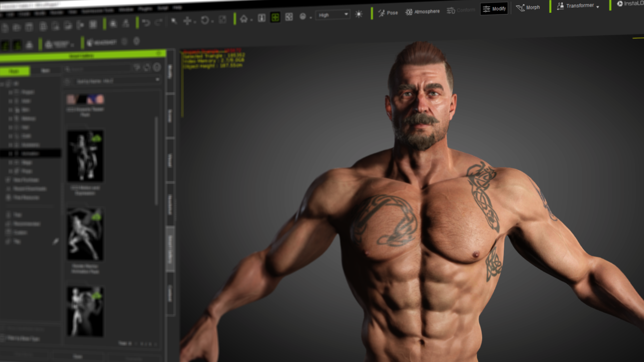Image resolution: width=644 pixels, height=362 pixels.
Task: Activate the Move tool icon
Action: coord(187,20)
